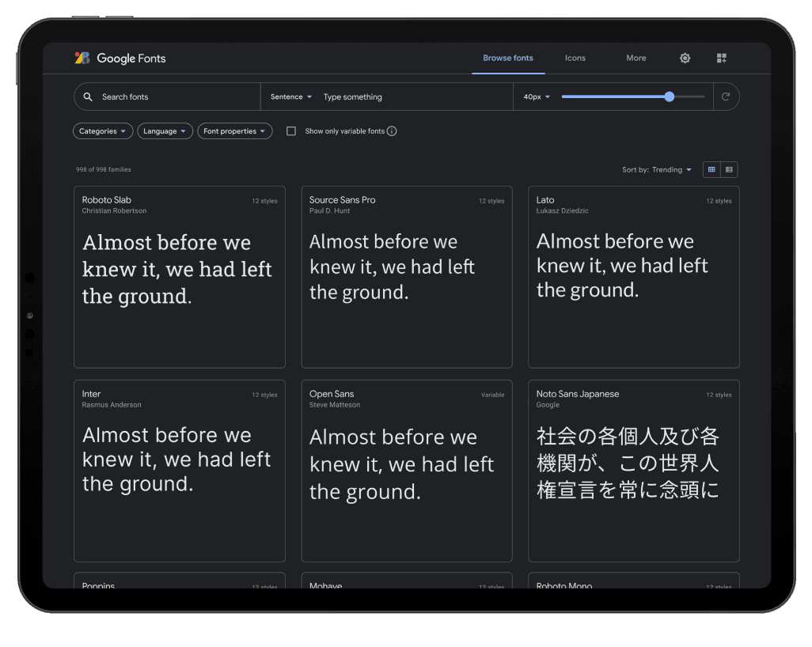This screenshot has height=647, width=812.
Task: Open the Categories filter dropdown
Action: click(x=103, y=131)
